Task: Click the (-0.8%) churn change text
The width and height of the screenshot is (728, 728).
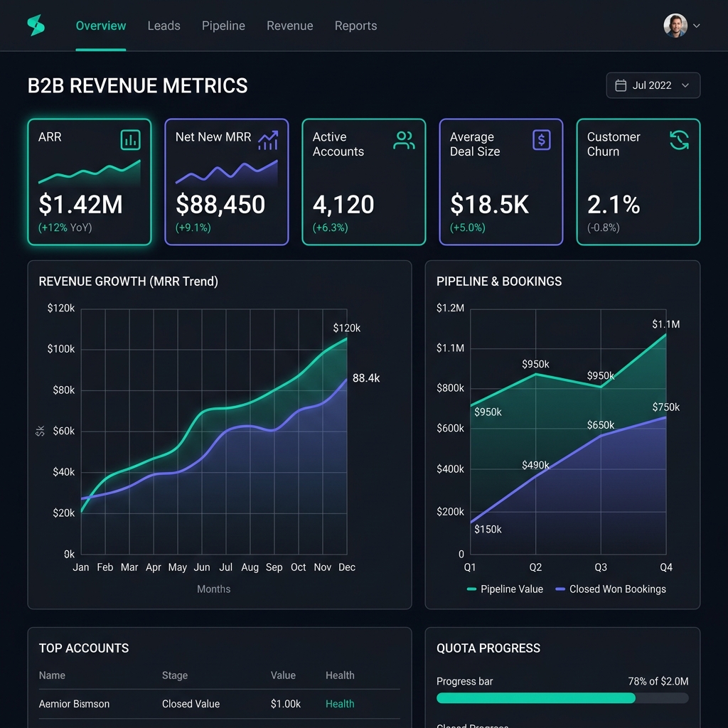Action: 603,227
